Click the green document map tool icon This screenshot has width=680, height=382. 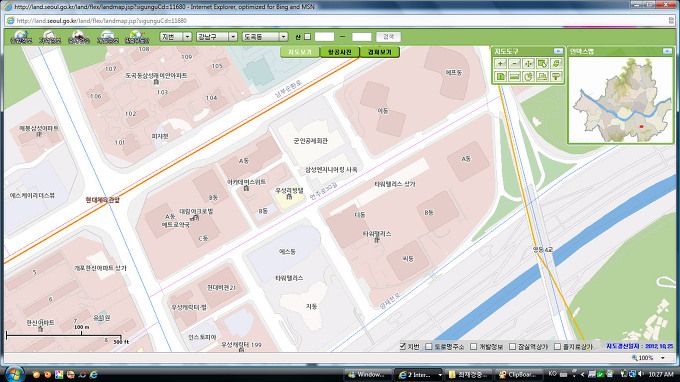tap(500, 77)
